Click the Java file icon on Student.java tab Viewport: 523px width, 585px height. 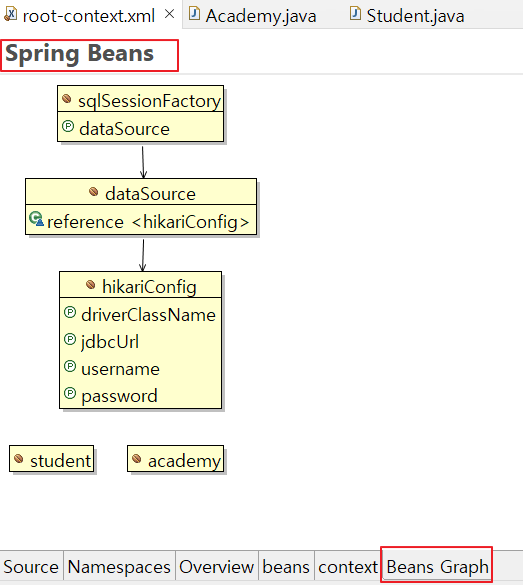pyautogui.click(x=356, y=13)
